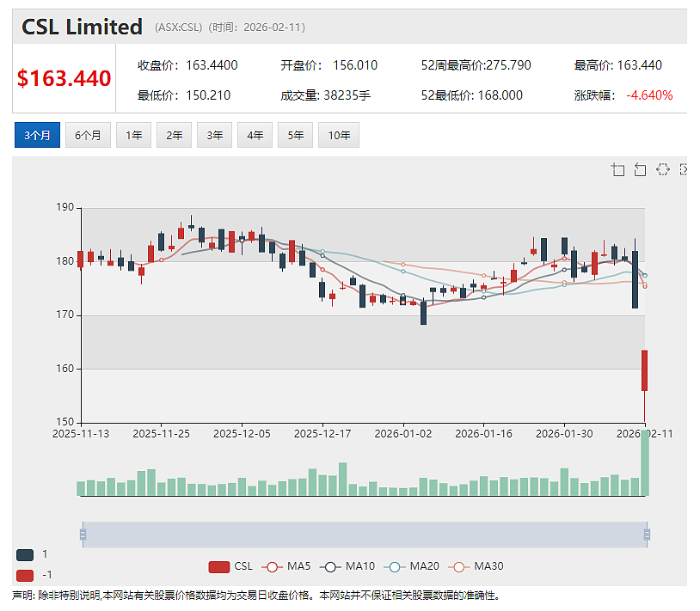Image resolution: width=700 pixels, height=611 pixels.
Task: Activate the area zoom tool icon
Action: [617, 169]
